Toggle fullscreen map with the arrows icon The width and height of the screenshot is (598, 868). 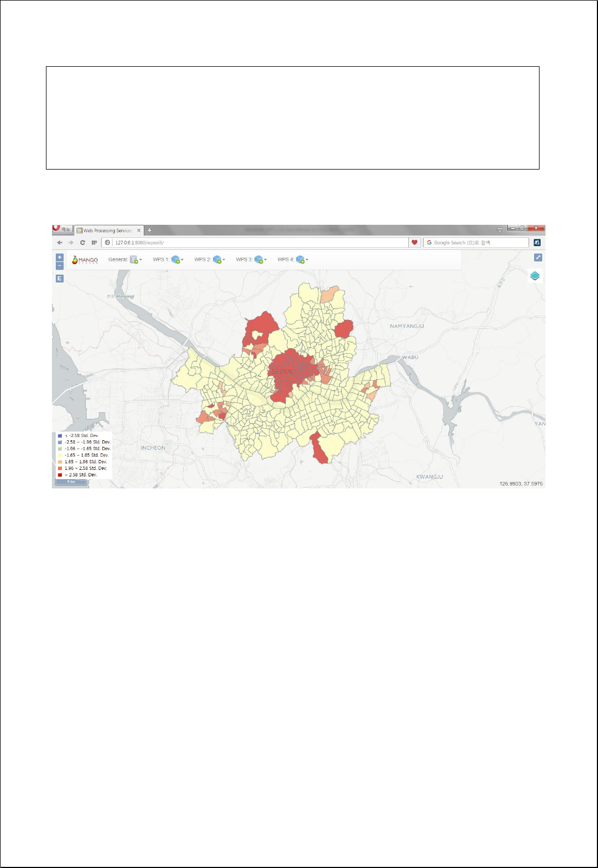(538, 257)
